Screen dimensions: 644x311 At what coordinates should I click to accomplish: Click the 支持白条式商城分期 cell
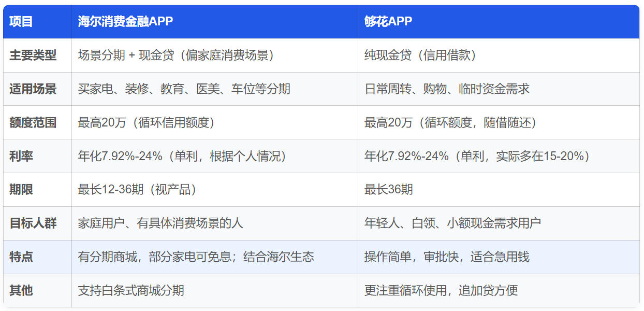pos(131,291)
